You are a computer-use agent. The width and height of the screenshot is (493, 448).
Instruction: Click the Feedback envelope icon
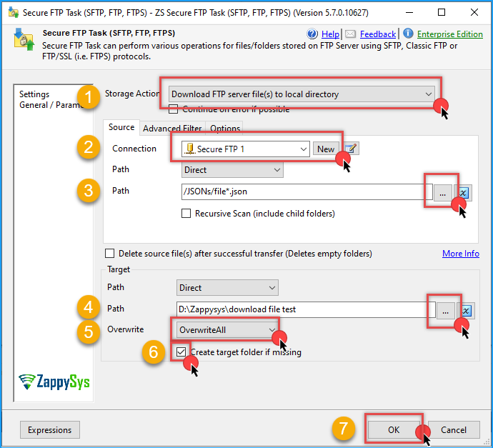click(350, 34)
